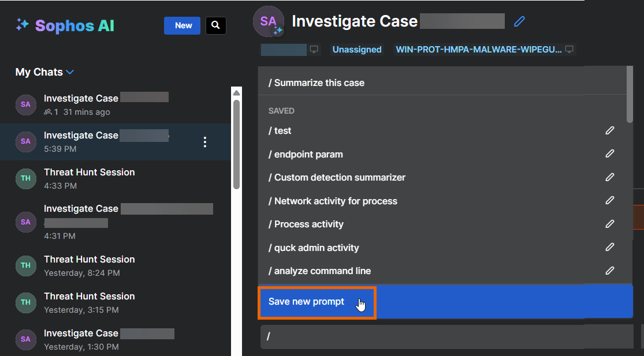This screenshot has width=644, height=356.
Task: Click the search magnifier icon
Action: click(x=215, y=25)
